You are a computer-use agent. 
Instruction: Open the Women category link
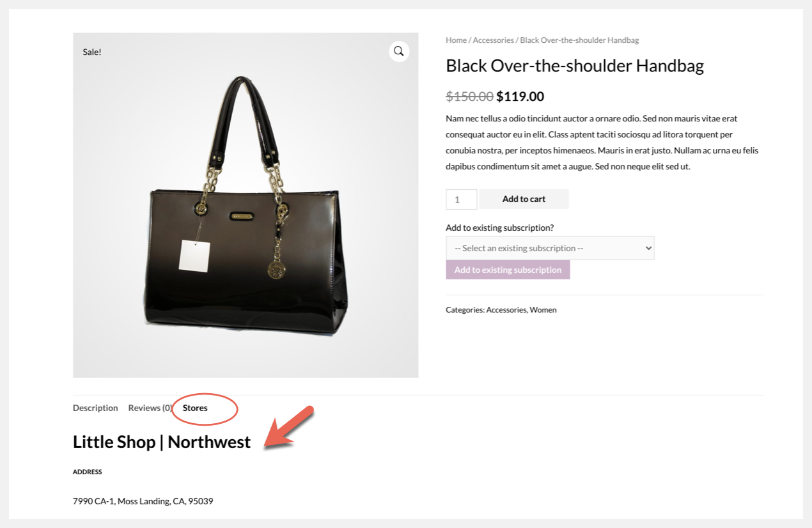[x=543, y=310]
